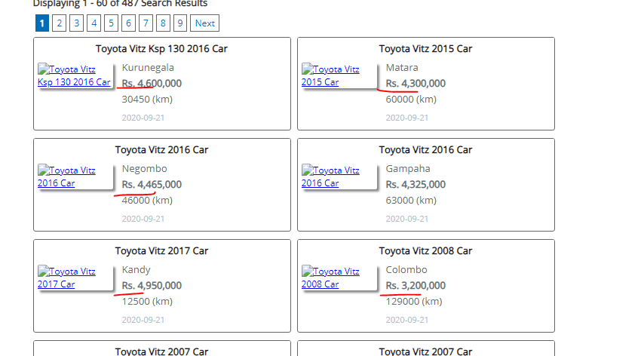The image size is (644, 356).
Task: Click the Negombo location text
Action: click(144, 169)
